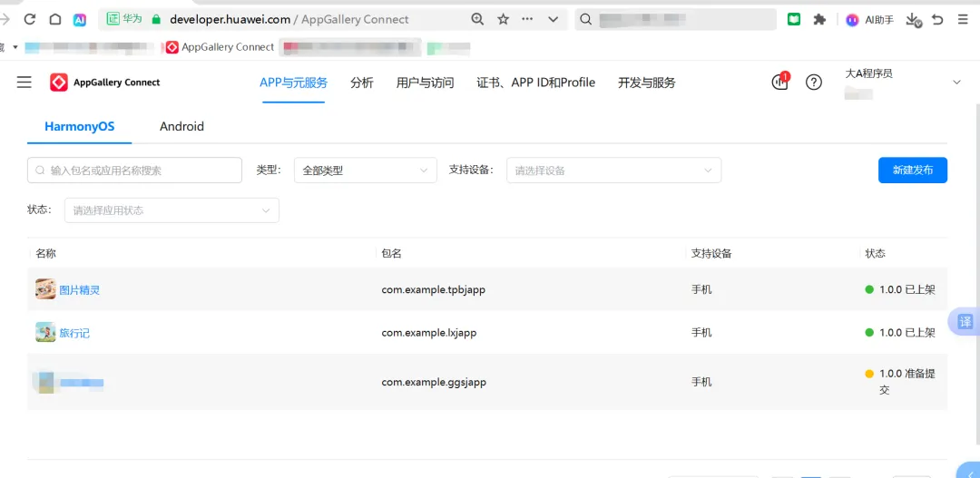Click the address bar URL developer.huawei.com

tap(230, 19)
